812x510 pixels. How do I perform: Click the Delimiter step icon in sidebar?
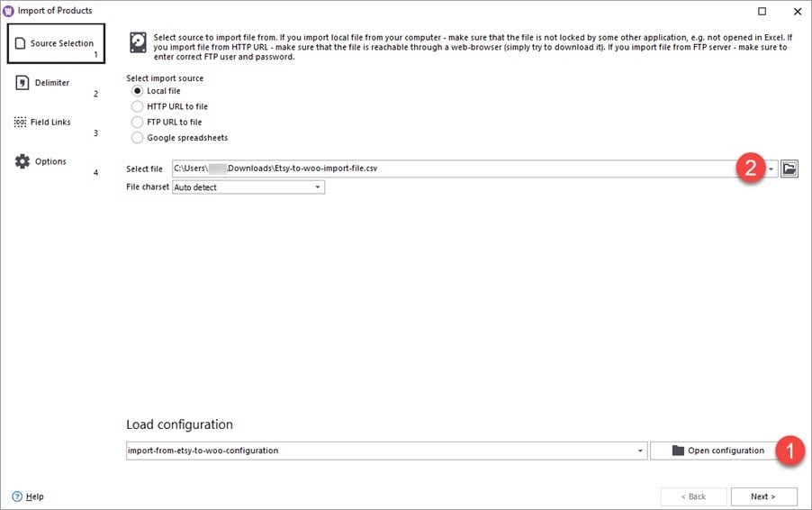[22, 83]
